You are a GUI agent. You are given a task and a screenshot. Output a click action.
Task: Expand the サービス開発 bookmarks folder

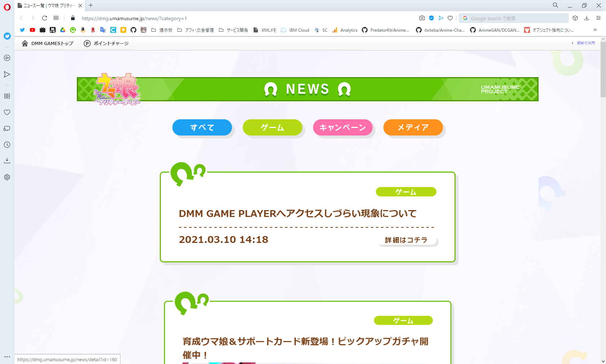tap(234, 30)
